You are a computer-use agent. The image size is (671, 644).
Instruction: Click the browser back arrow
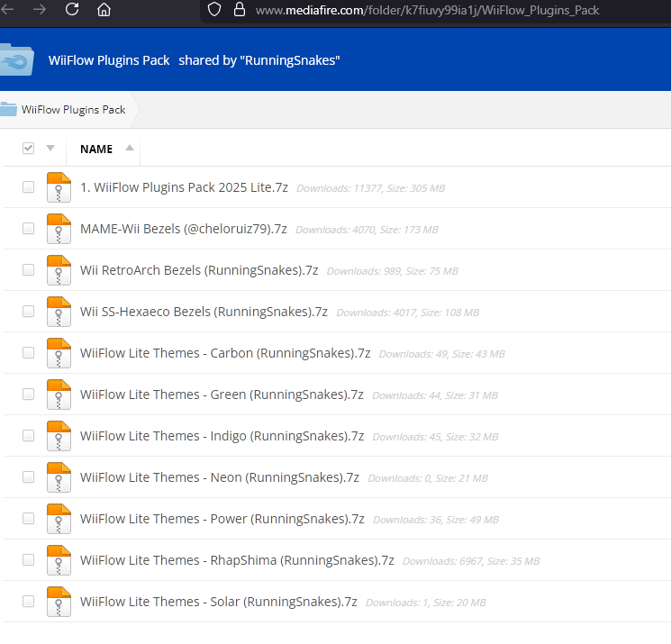click(x=7, y=9)
